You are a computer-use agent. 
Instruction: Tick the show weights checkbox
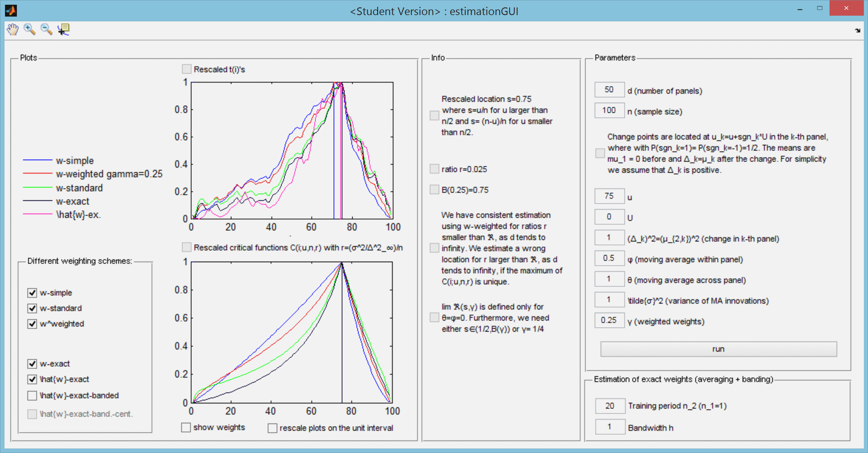pos(186,427)
